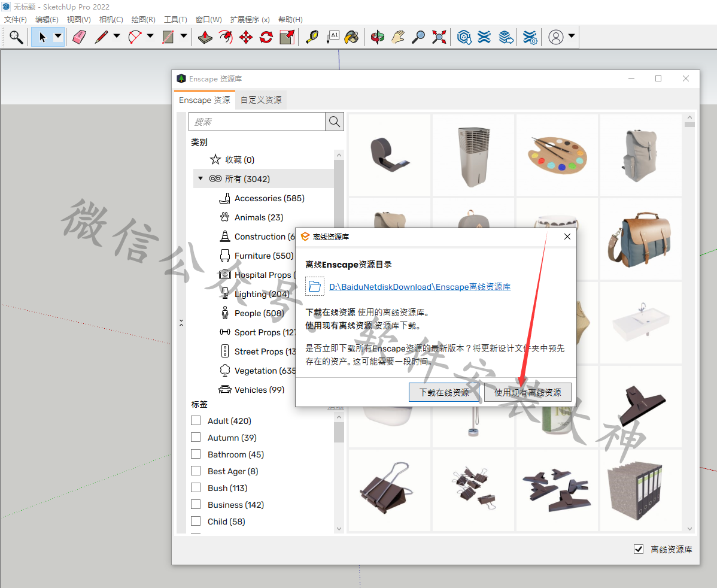Check the Best Ager (8) tag
The image size is (717, 588).
[x=196, y=471]
